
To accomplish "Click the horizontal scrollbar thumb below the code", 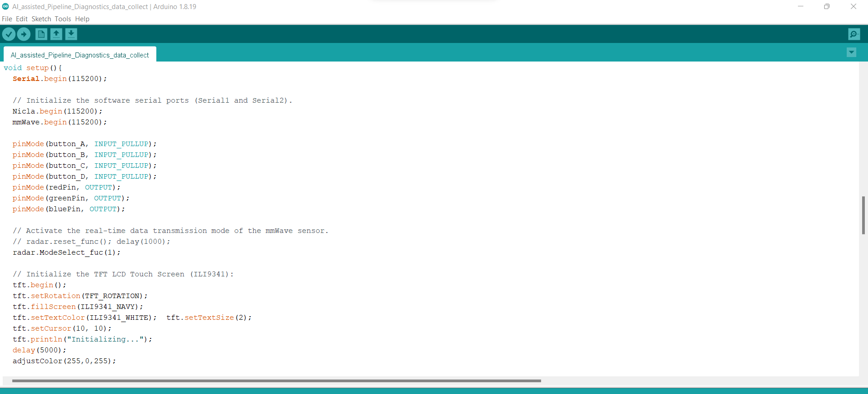I will click(x=276, y=381).
